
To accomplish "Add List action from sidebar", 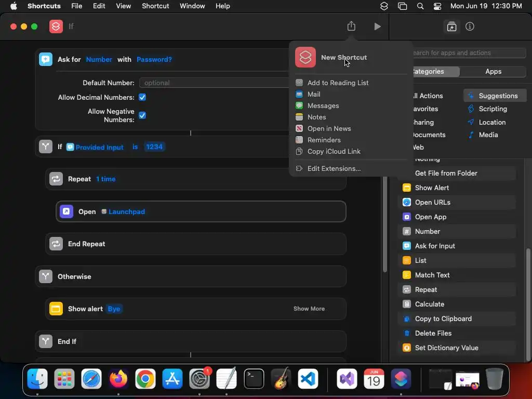I will 457,261.
